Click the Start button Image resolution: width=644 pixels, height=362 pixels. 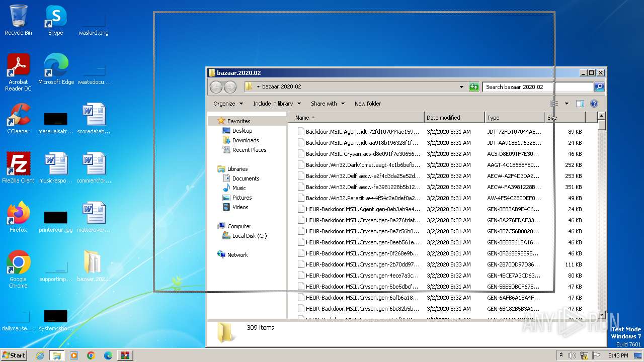click(14, 355)
